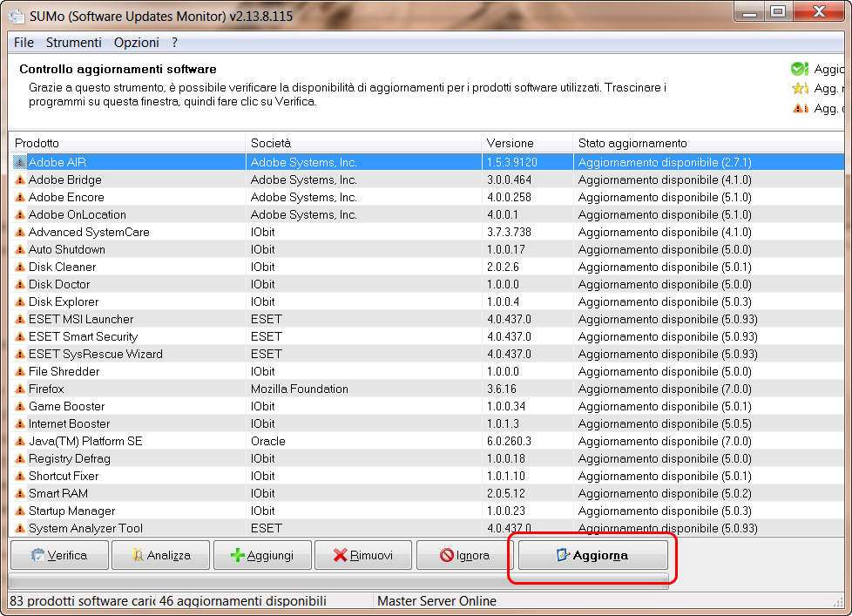Click warning icon beside Smart RAM

[x=20, y=493]
